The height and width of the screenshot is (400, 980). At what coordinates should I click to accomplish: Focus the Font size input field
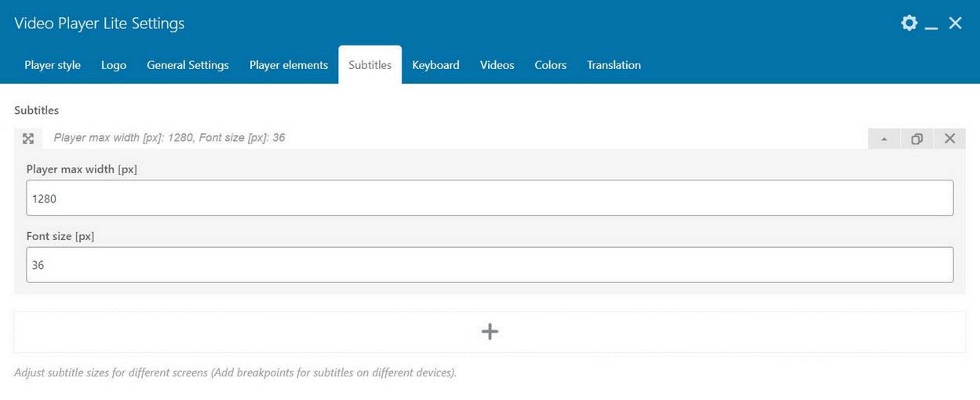tap(490, 265)
